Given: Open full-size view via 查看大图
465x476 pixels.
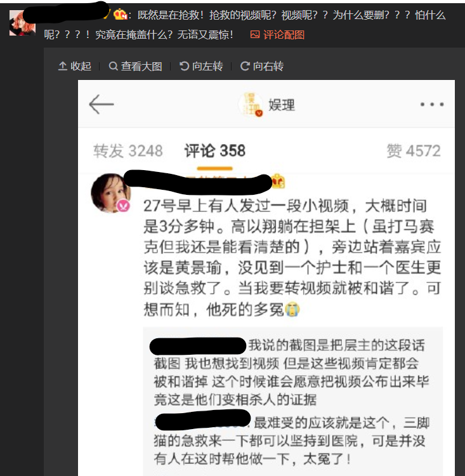Looking at the screenshot, I should point(135,66).
